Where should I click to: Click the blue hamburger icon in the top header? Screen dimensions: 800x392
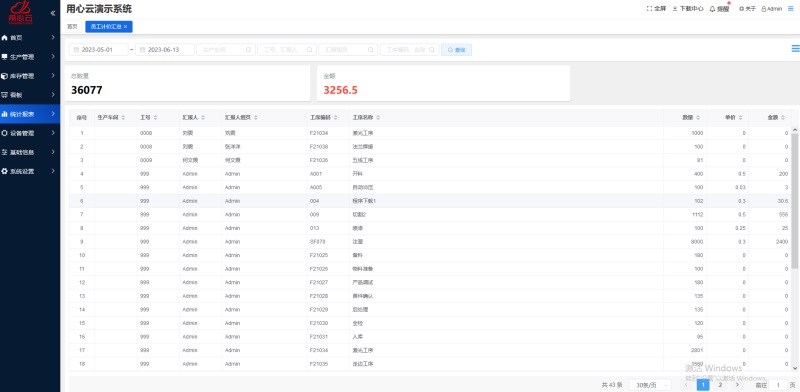(x=791, y=9)
